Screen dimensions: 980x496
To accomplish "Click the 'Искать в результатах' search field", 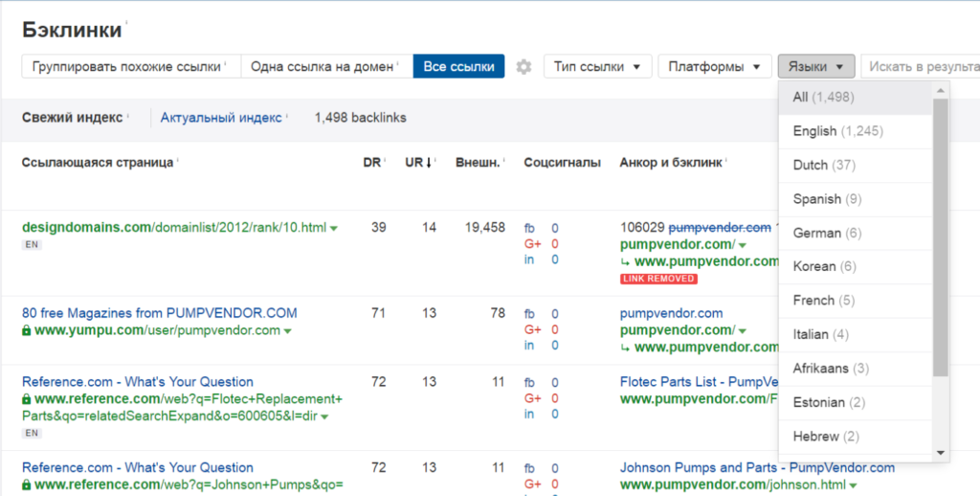I will (x=919, y=66).
